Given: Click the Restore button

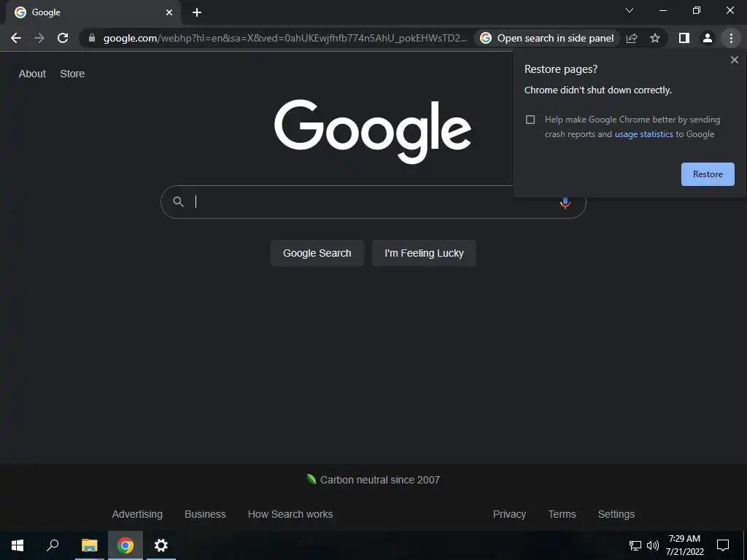Looking at the screenshot, I should (708, 174).
